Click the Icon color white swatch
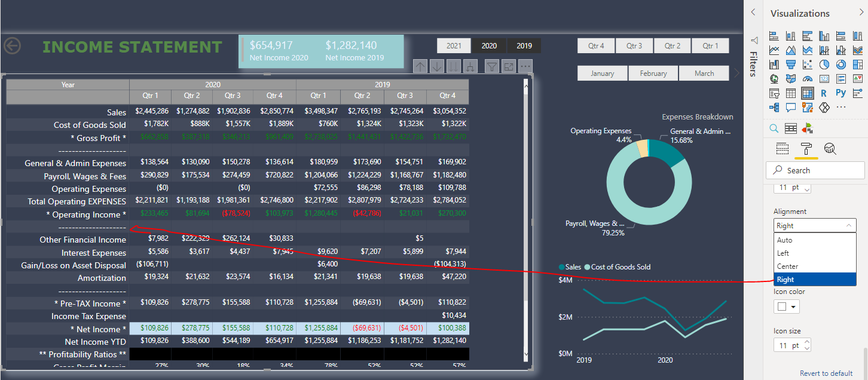 click(781, 307)
